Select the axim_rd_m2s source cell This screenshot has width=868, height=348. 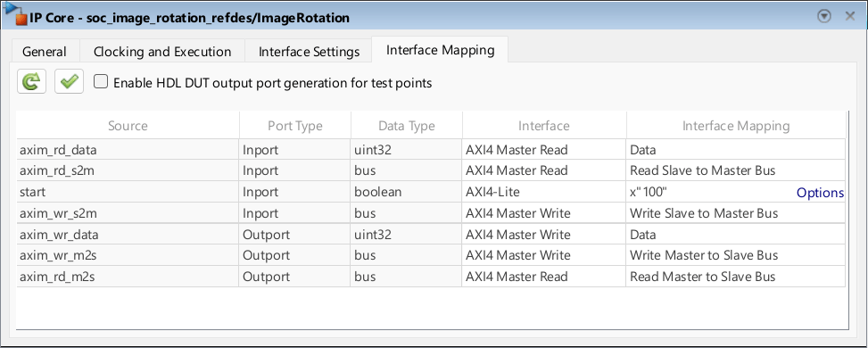click(x=128, y=277)
